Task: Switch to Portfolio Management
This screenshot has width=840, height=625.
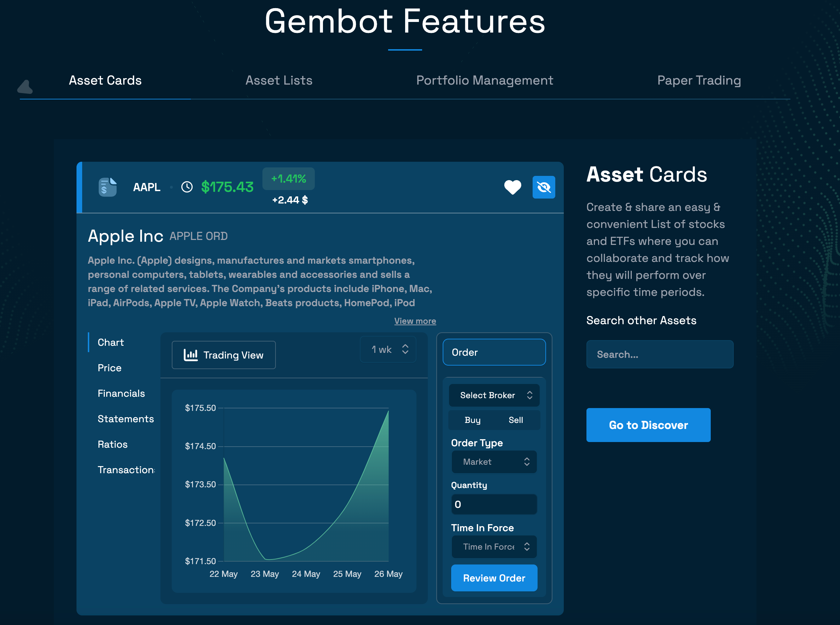Action: click(x=484, y=80)
